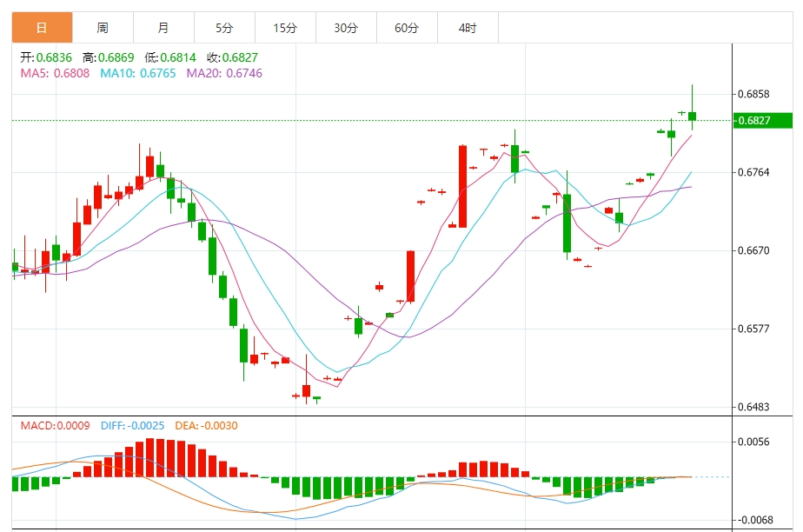Click the MA20: 0.6746 indicator label
Image resolution: width=803 pixels, height=532 pixels.
[x=224, y=73]
